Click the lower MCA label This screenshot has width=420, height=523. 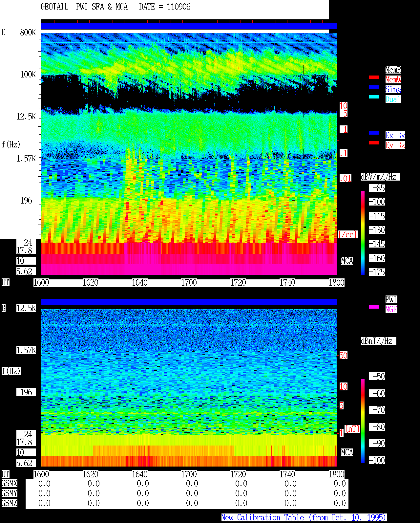[x=347, y=452]
